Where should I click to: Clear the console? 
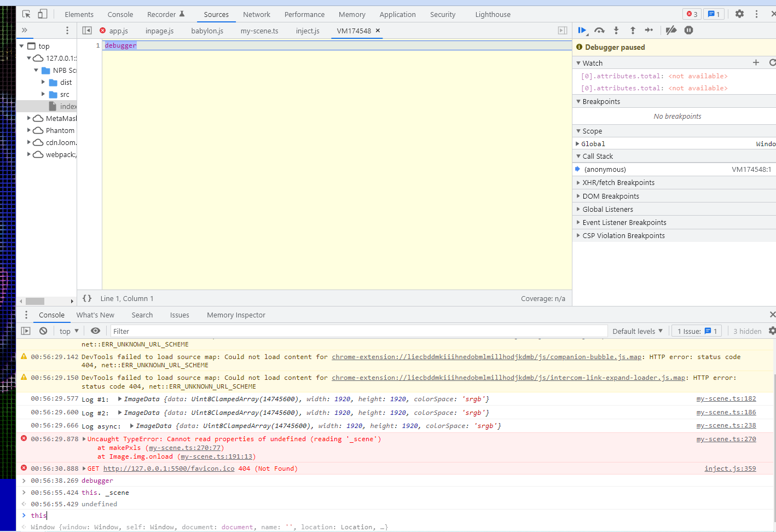click(43, 331)
